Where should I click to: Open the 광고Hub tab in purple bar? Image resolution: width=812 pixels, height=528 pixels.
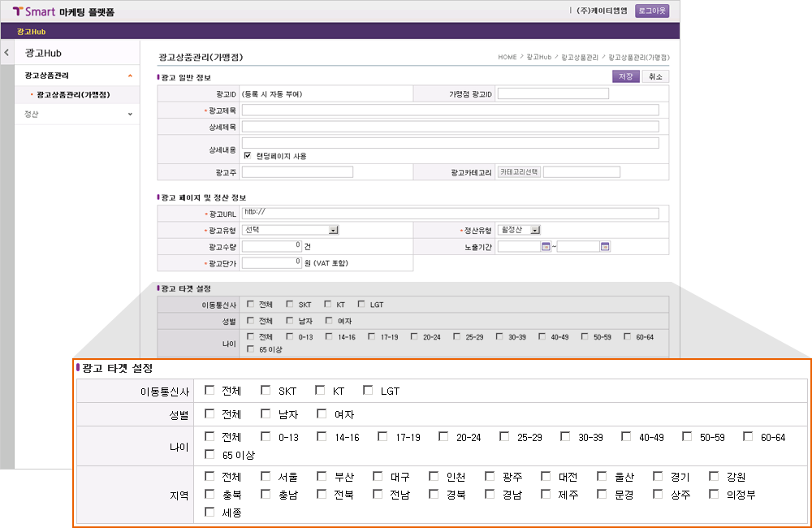click(31, 32)
